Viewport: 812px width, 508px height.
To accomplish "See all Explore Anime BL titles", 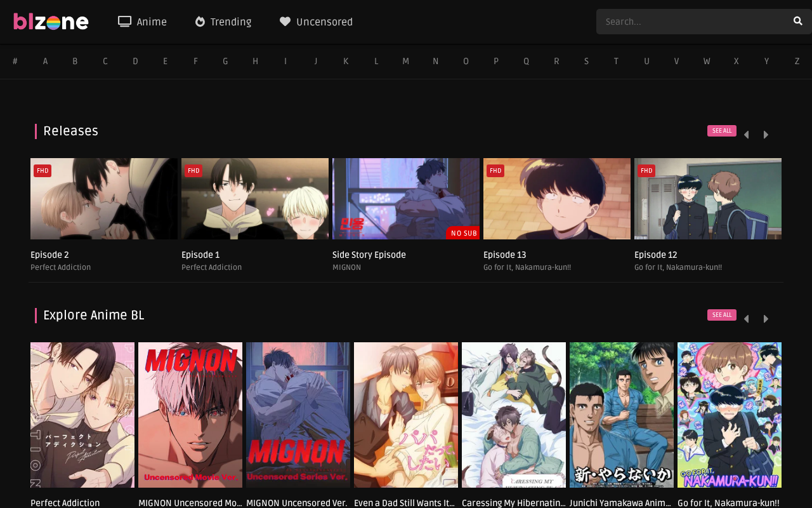I will pos(722,315).
